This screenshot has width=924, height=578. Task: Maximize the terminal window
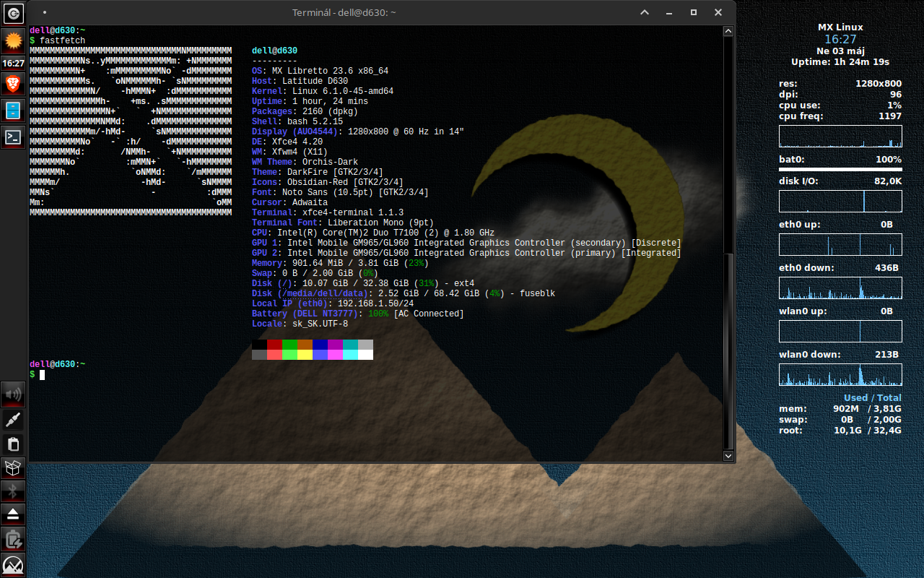[x=694, y=12]
